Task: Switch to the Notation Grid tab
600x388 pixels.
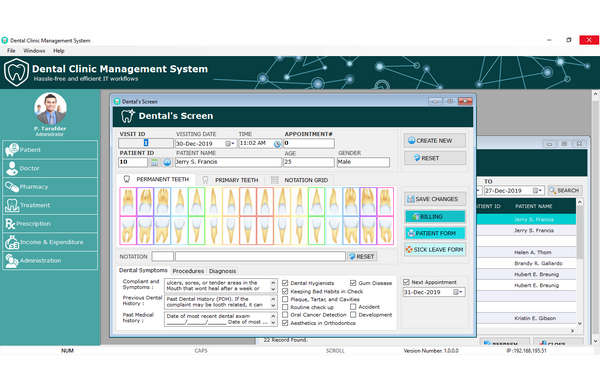Action: pos(300,180)
